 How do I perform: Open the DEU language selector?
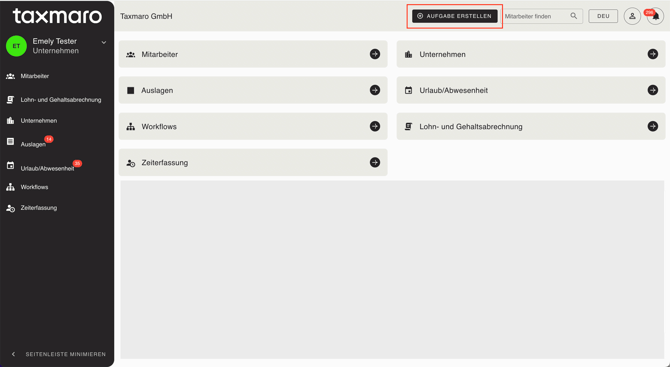603,16
